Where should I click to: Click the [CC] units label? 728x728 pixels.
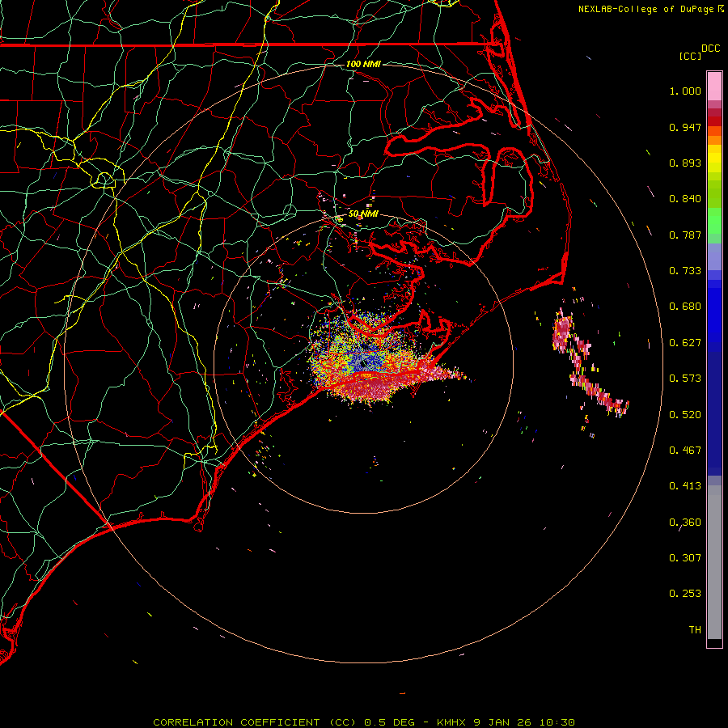tap(690, 56)
